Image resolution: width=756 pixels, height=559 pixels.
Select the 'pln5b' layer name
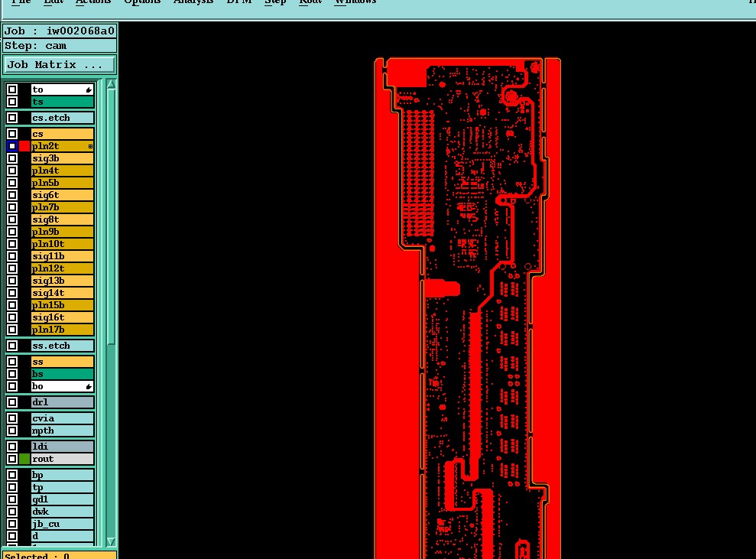click(62, 183)
